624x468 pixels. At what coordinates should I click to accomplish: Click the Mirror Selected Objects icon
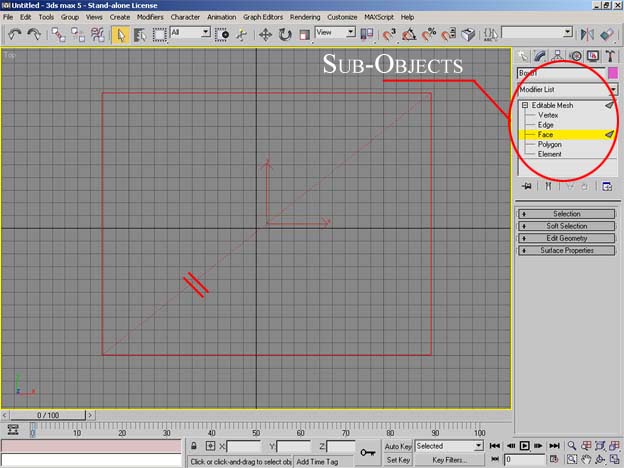(x=587, y=35)
